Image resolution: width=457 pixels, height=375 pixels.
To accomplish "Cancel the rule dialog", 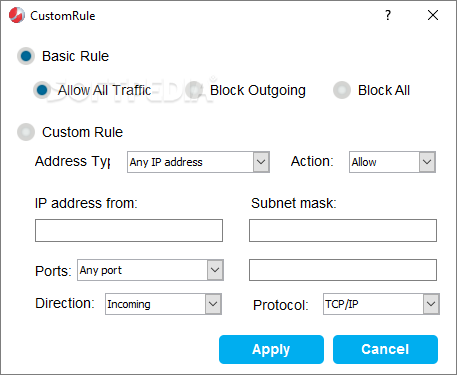I will [x=385, y=349].
